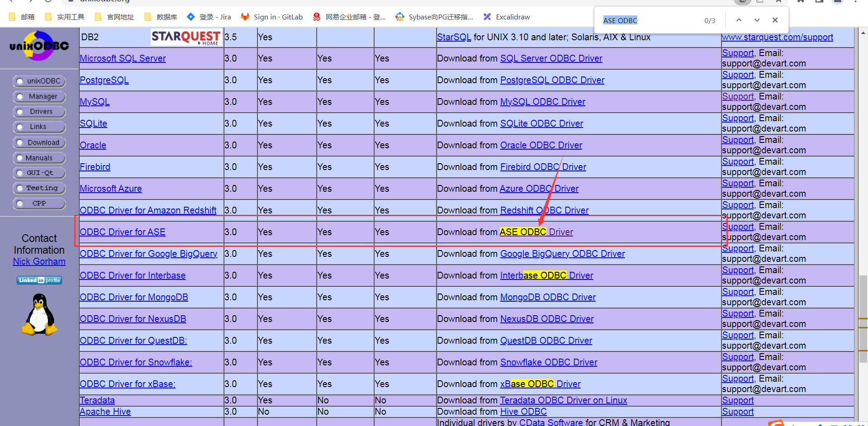
Task: Open the Sybase向PG迁移指 bookmark
Action: coord(434,17)
